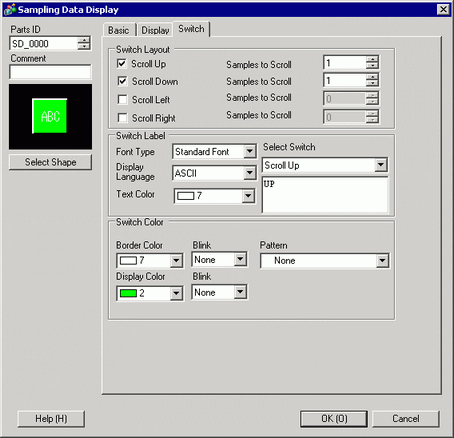Screen dimensions: 454x438
Task: Uncheck the Scroll Up checkbox
Action: pyautogui.click(x=122, y=63)
